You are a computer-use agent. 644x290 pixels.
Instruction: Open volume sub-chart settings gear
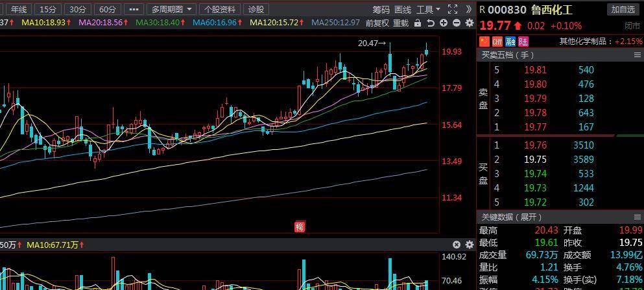[x=469, y=245]
